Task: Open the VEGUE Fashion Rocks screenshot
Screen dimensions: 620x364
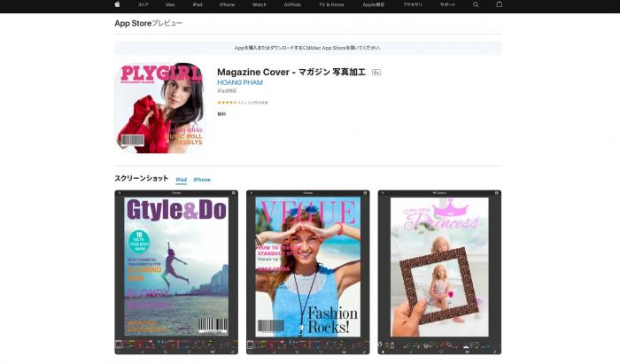Action: (x=308, y=272)
